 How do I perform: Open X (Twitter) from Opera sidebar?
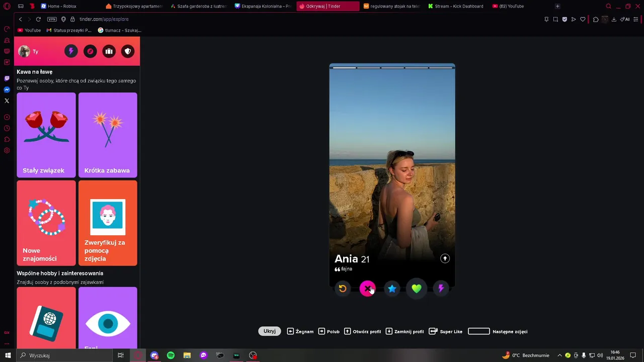(x=7, y=101)
